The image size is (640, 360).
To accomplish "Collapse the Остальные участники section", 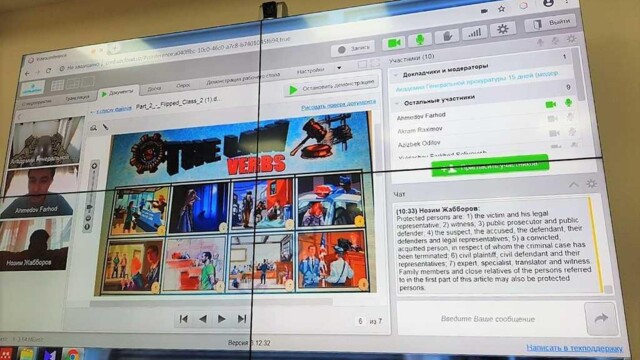I will pos(396,104).
